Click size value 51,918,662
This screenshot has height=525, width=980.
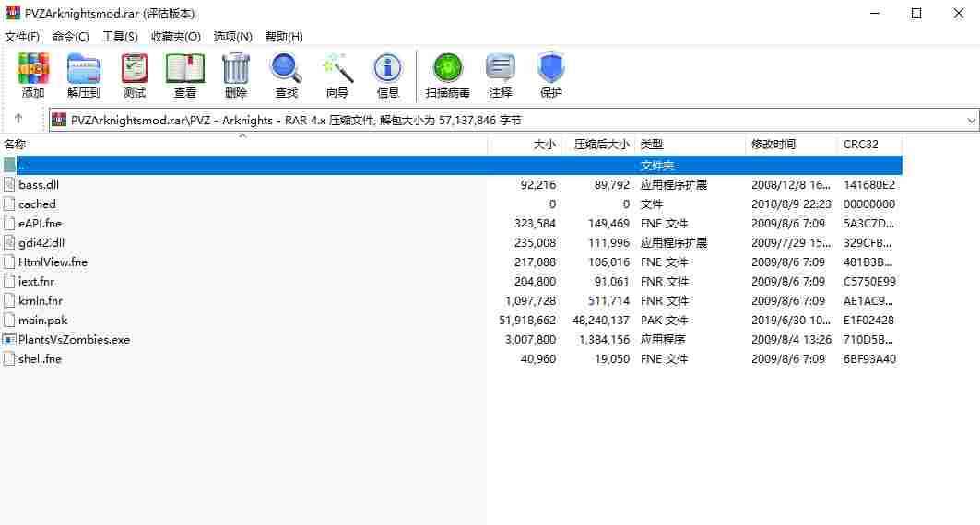pyautogui.click(x=527, y=321)
